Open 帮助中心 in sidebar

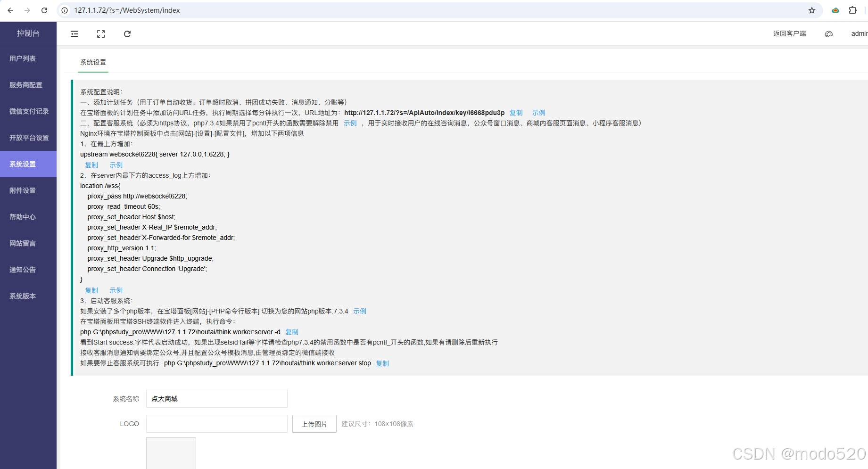coord(28,217)
